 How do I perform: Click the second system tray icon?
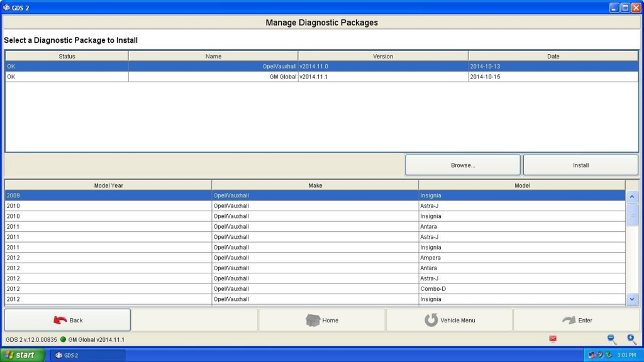pyautogui.click(x=600, y=355)
